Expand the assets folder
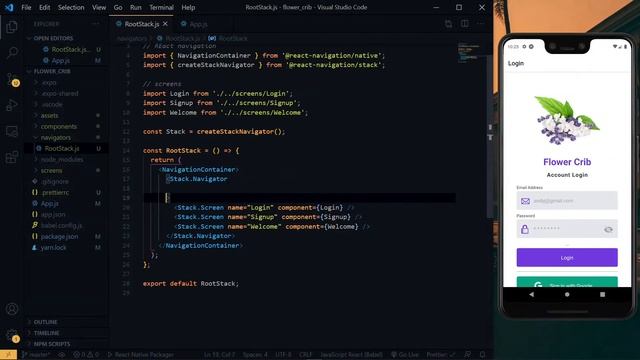Image resolution: width=640 pixels, height=360 pixels. (x=49, y=116)
